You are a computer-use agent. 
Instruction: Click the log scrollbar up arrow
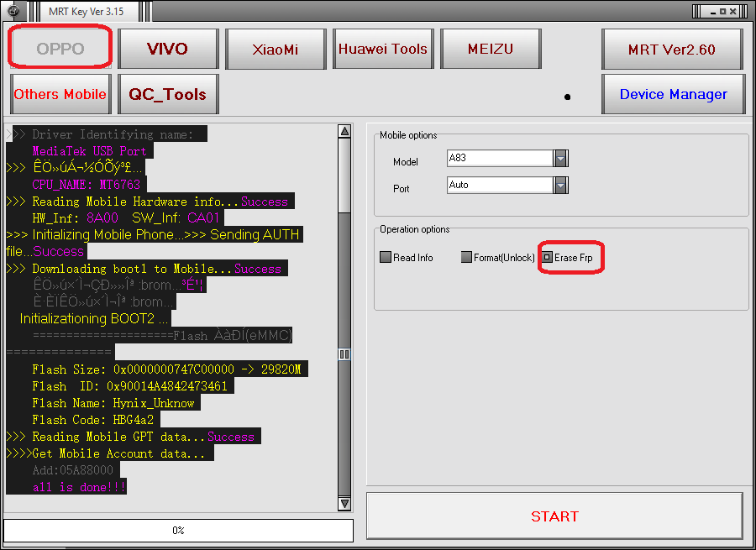click(344, 131)
